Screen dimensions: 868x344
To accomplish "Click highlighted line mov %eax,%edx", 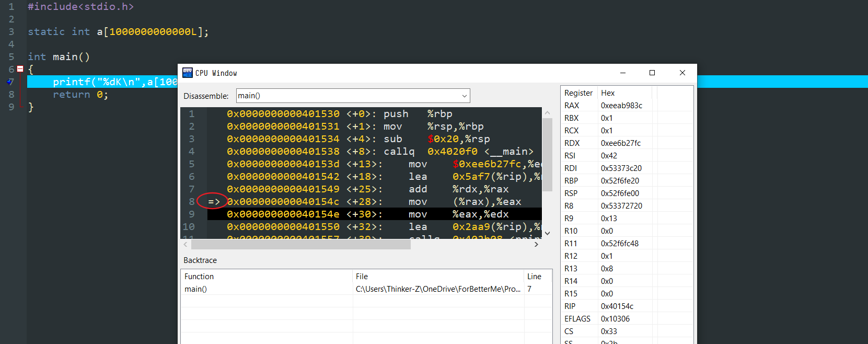I will pyautogui.click(x=374, y=214).
